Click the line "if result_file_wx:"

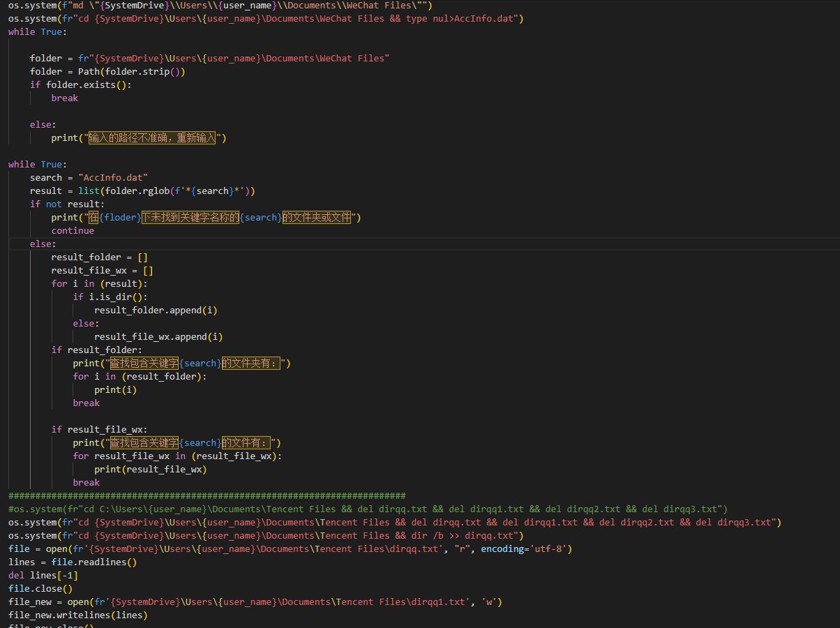99,429
